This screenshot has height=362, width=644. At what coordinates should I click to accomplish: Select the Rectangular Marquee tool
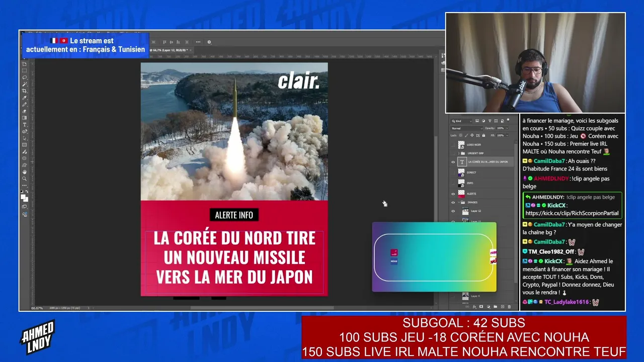24,71
